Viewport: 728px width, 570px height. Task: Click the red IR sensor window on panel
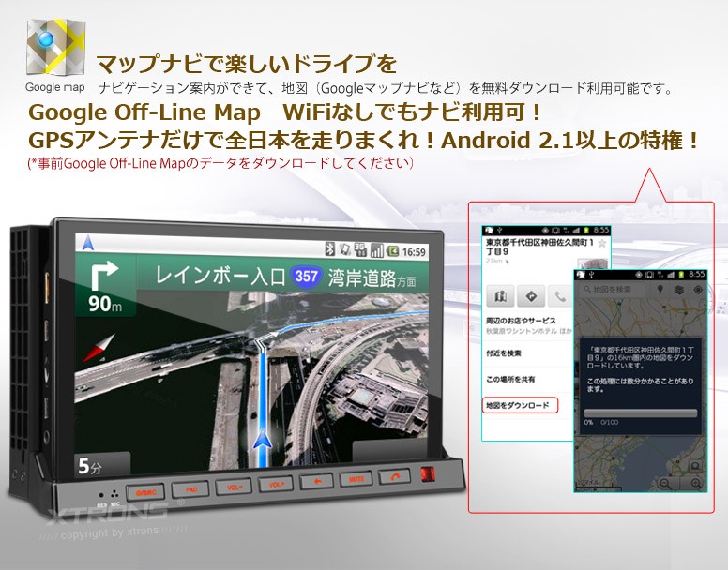tap(427, 474)
